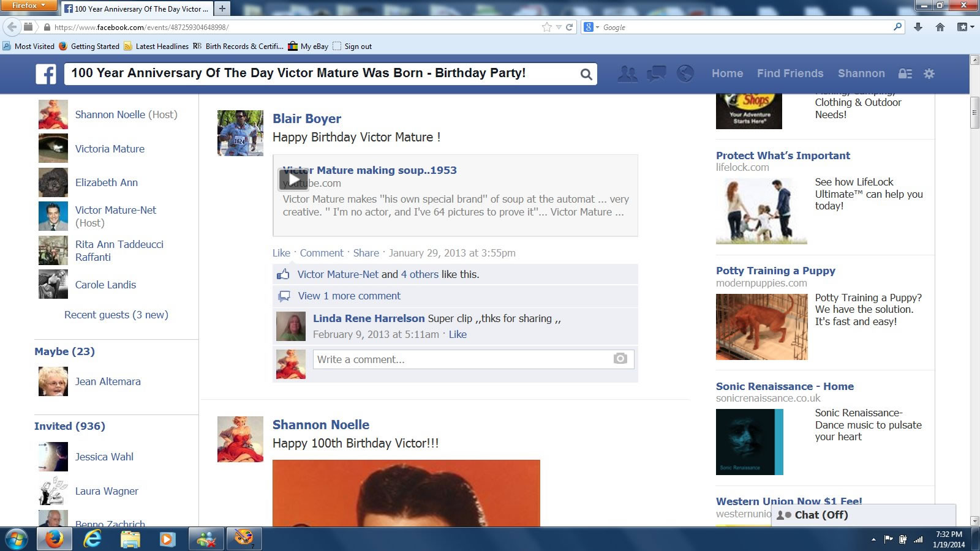
Task: Open Internet Explorer from the taskbar
Action: click(92, 539)
